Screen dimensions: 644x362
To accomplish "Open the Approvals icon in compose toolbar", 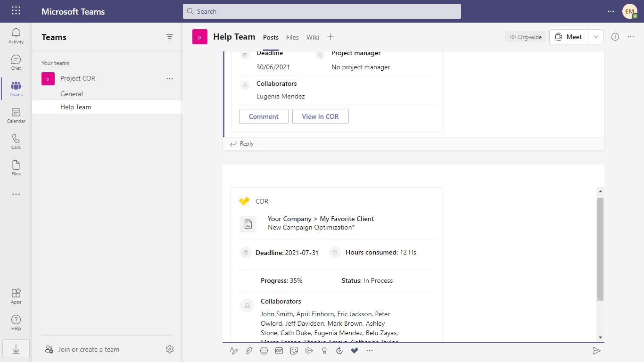I will [339, 351].
